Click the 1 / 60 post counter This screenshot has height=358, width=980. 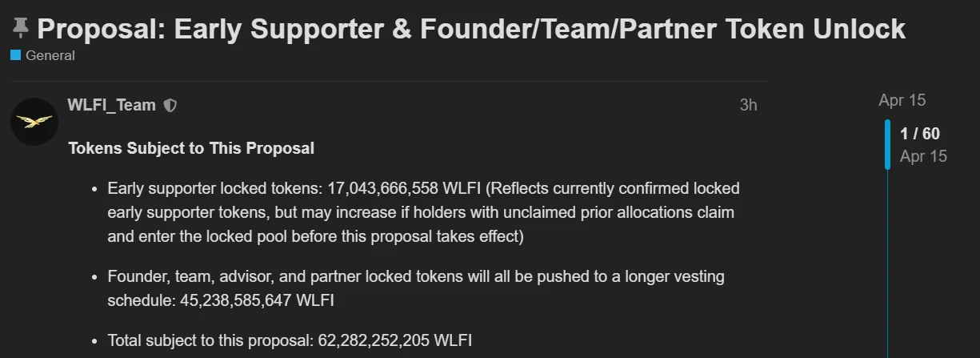tap(920, 134)
